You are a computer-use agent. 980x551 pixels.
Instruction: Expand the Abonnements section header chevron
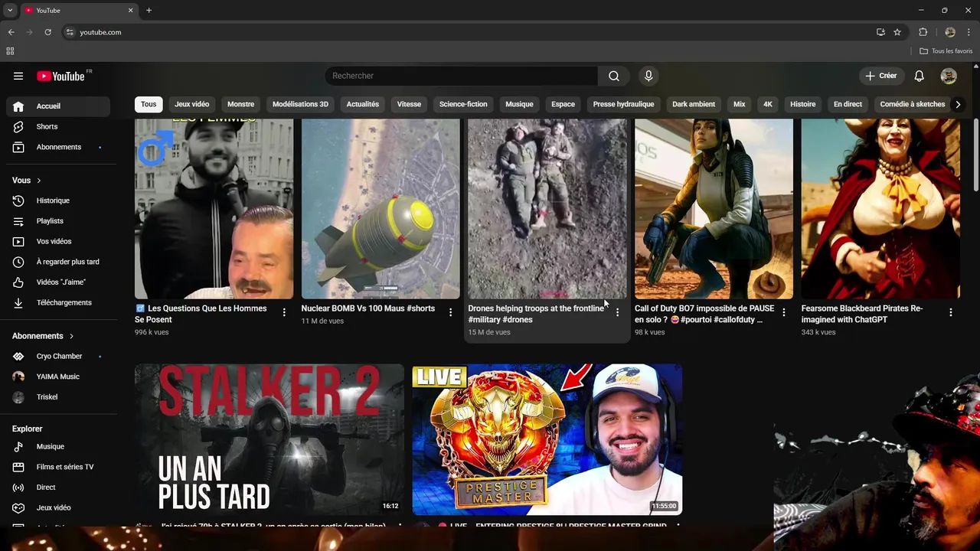tap(72, 336)
